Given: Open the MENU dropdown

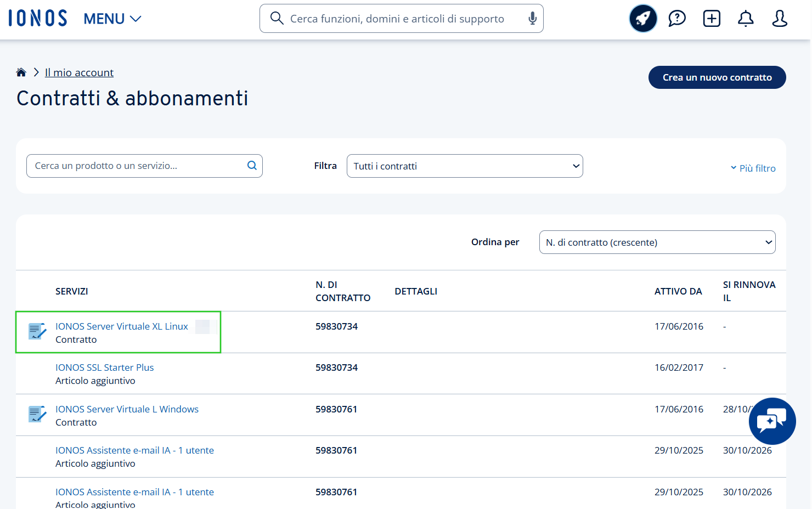Looking at the screenshot, I should [112, 19].
